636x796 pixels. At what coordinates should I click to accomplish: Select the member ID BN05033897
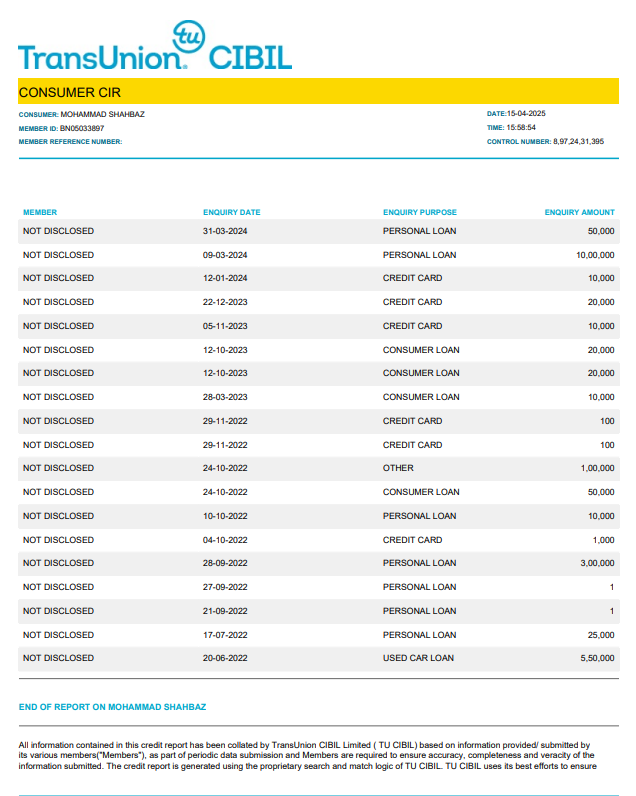pos(82,128)
